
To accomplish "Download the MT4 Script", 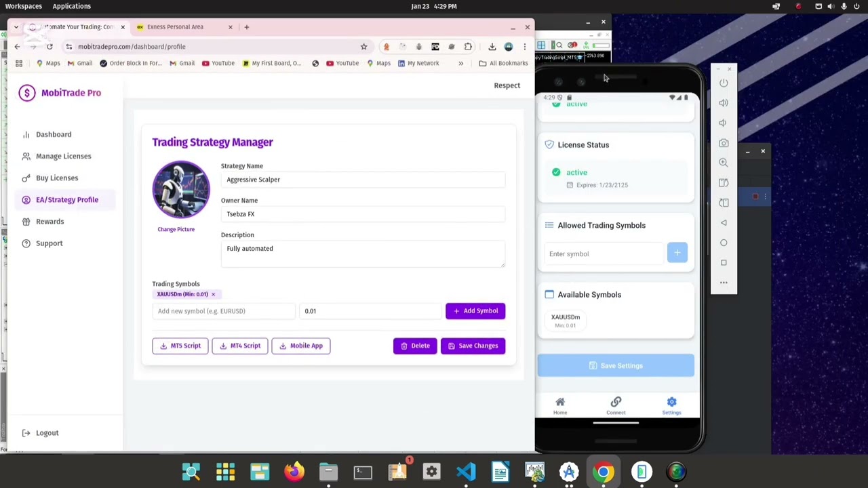I will pyautogui.click(x=240, y=346).
